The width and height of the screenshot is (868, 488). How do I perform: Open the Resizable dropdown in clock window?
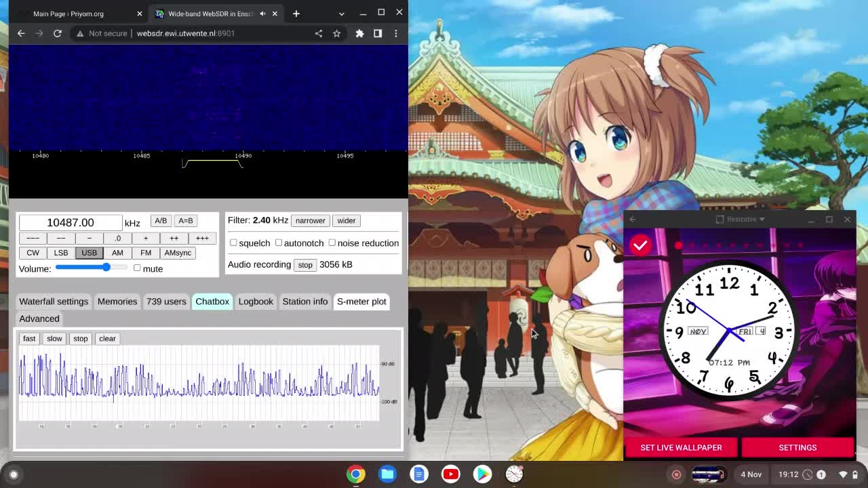(741, 220)
